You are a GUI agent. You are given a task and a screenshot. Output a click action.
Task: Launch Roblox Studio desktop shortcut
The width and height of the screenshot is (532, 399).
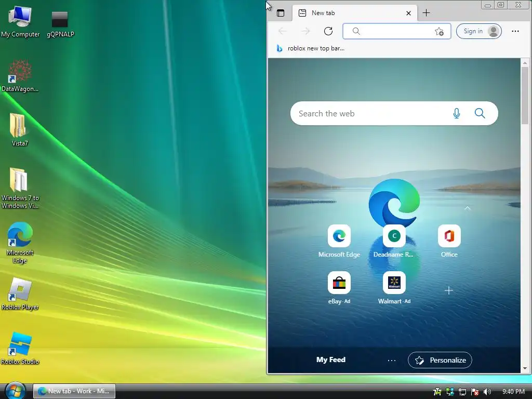(x=20, y=349)
